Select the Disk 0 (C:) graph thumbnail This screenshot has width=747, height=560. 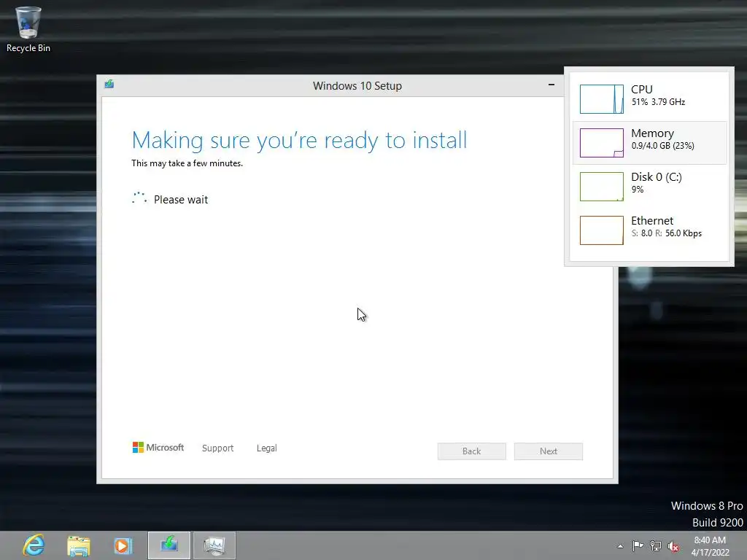[601, 187]
